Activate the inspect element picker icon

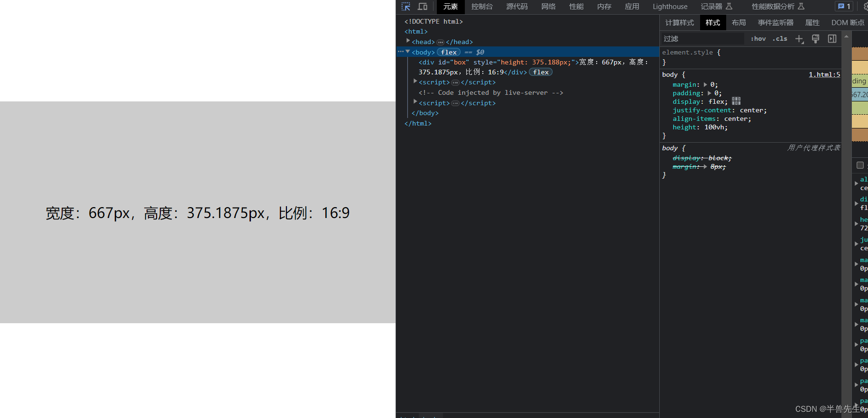(406, 7)
